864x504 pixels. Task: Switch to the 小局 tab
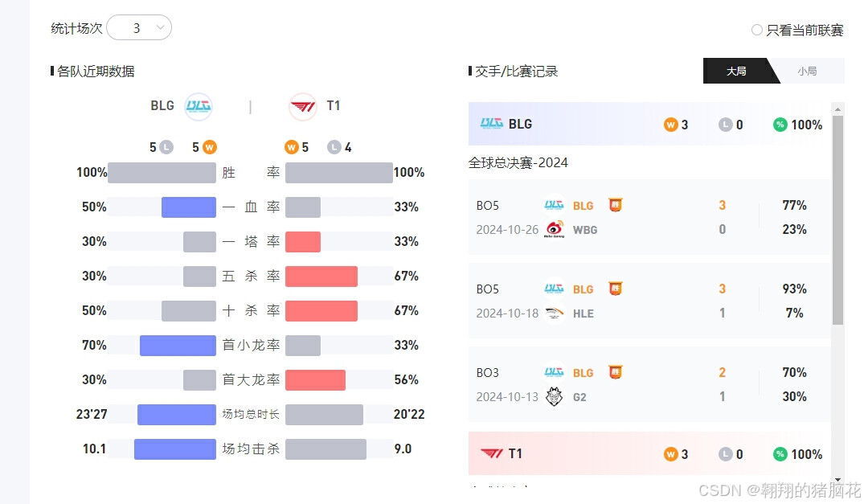(x=807, y=71)
